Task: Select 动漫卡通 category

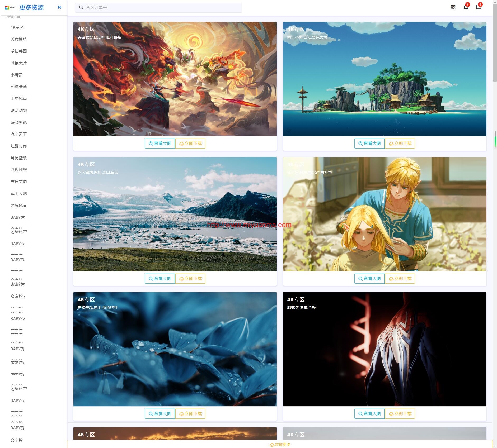Action: tap(18, 87)
